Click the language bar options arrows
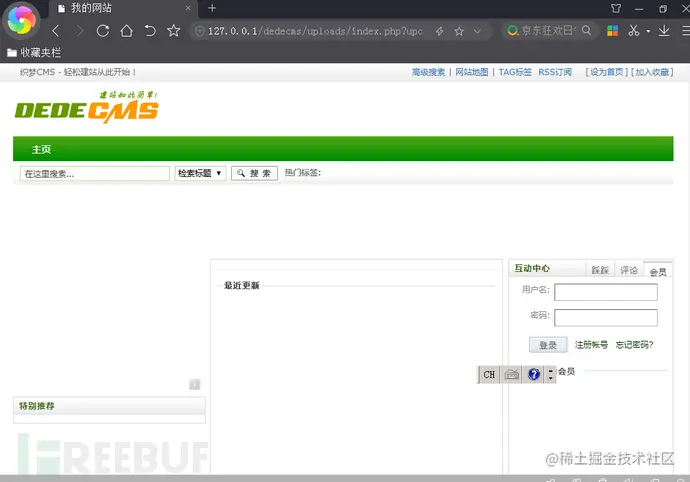The width and height of the screenshot is (690, 482). coord(550,375)
